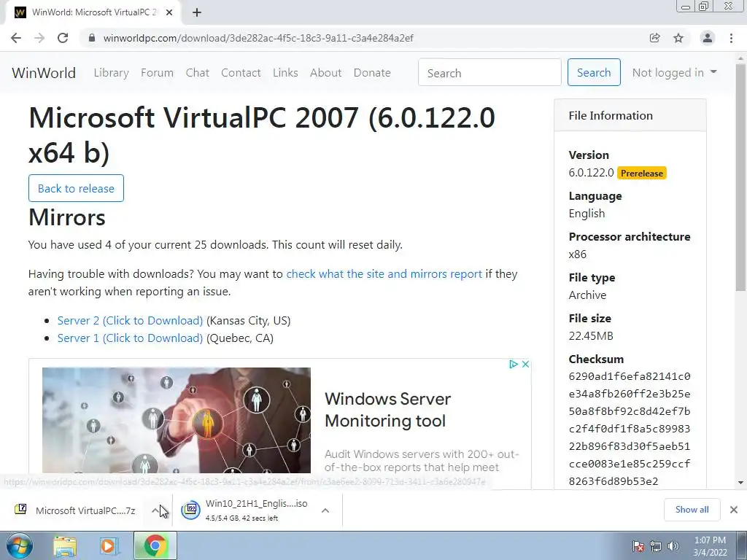Image resolution: width=747 pixels, height=560 pixels.
Task: Close the ad with X icon
Action: tap(525, 365)
